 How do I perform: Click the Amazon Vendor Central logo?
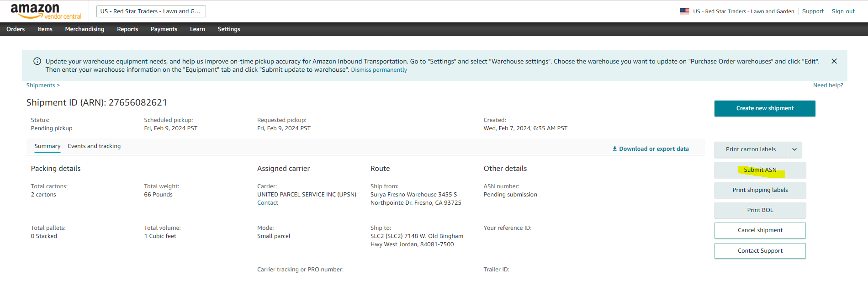pos(46,11)
